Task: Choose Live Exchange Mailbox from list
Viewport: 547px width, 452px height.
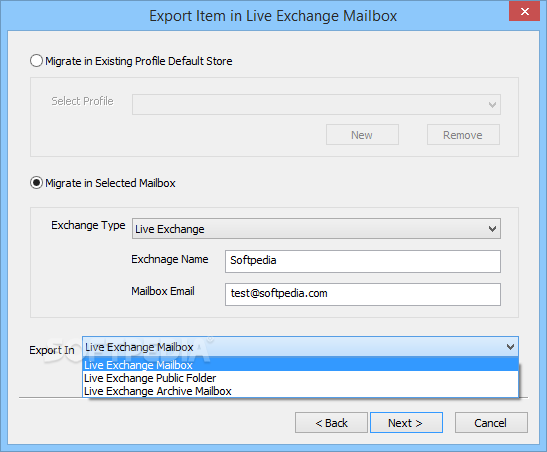Action: coord(300,365)
